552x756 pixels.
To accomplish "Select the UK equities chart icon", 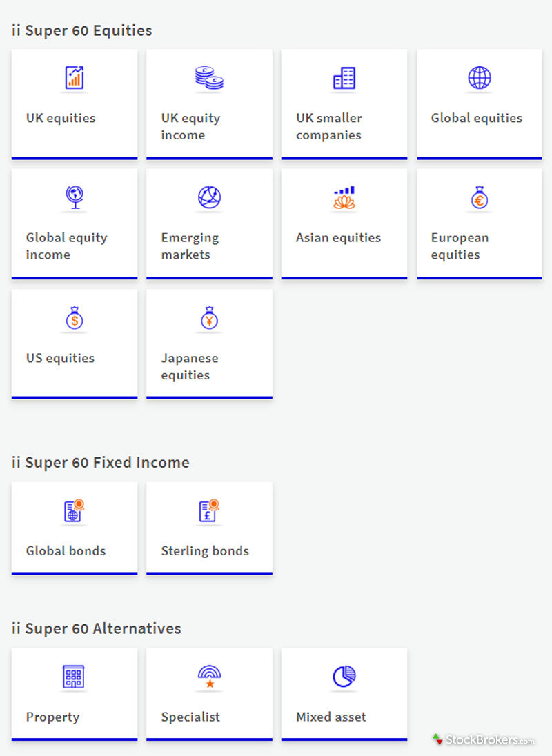I will pyautogui.click(x=74, y=78).
